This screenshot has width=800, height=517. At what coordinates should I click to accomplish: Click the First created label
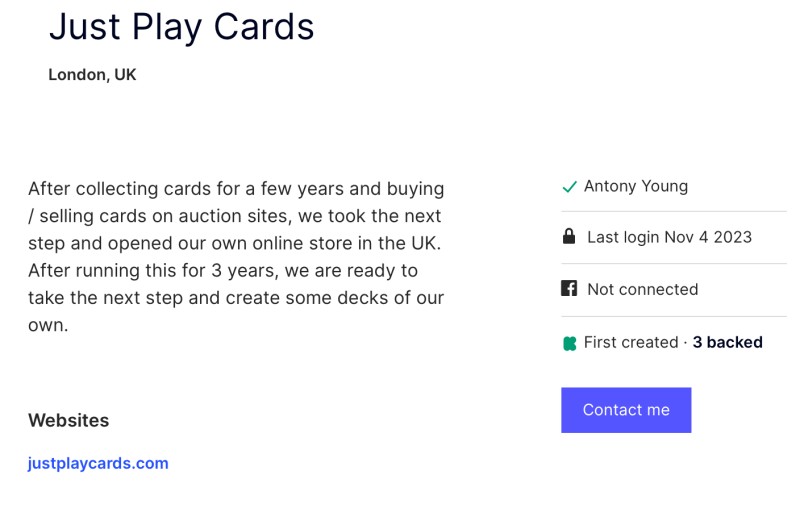[x=630, y=342]
